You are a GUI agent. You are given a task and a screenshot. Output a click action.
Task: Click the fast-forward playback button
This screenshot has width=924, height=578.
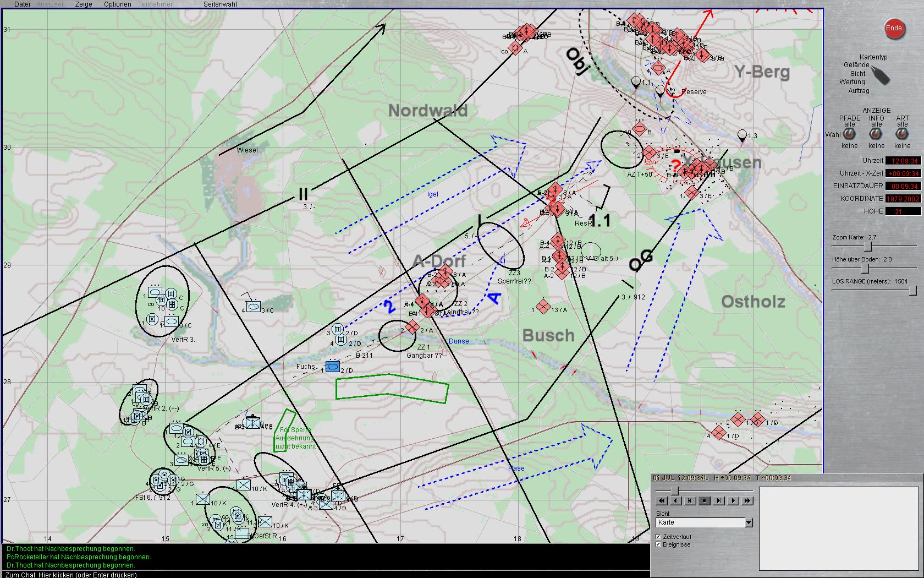[x=747, y=501]
